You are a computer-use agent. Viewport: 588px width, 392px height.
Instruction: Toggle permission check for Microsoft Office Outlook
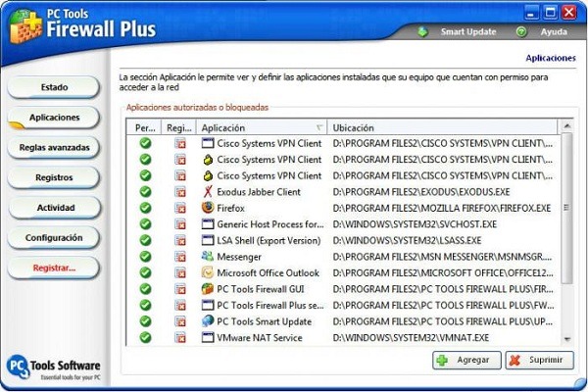click(145, 272)
